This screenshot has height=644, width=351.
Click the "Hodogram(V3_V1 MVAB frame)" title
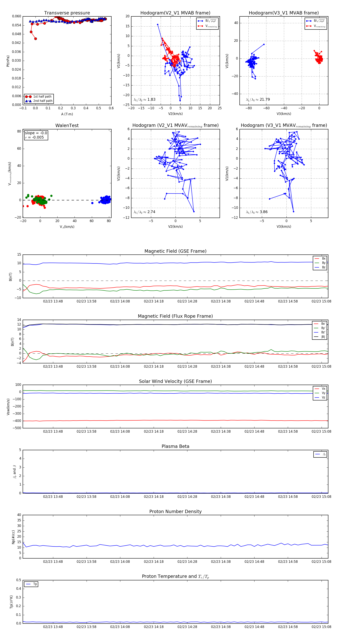tap(284, 13)
